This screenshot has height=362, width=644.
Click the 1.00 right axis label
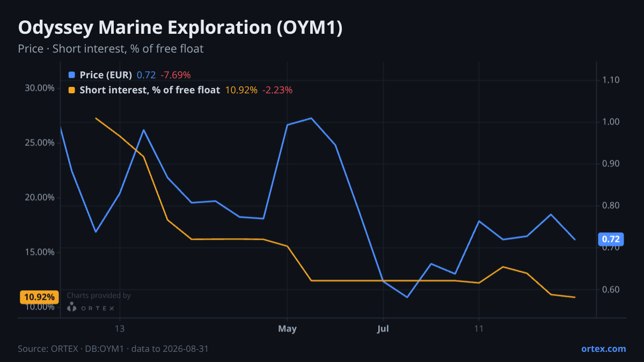click(611, 122)
